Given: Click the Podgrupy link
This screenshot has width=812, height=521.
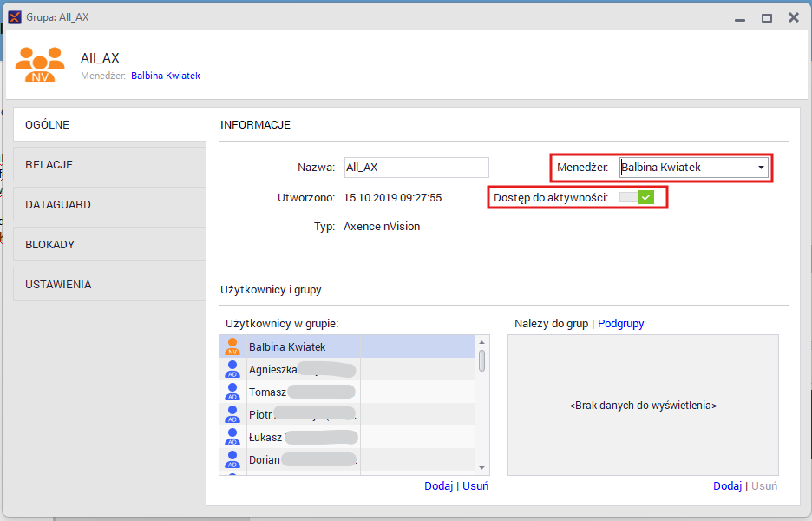Looking at the screenshot, I should coord(620,323).
